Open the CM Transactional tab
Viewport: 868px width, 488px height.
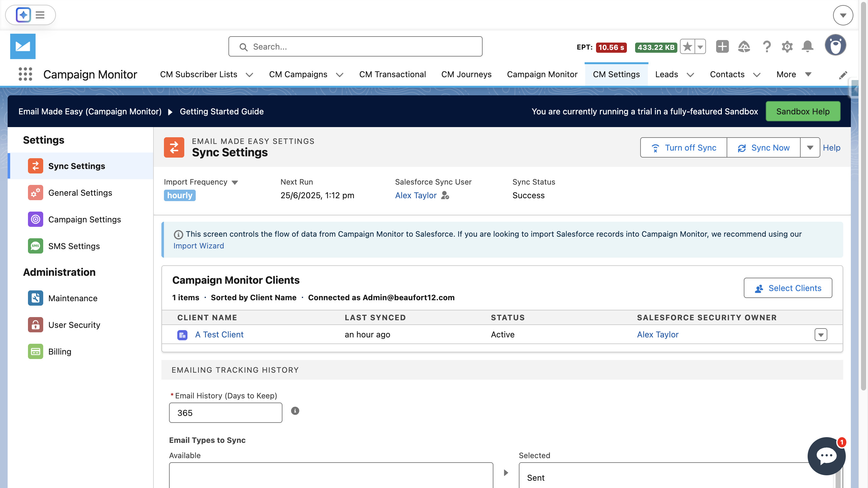click(x=392, y=74)
